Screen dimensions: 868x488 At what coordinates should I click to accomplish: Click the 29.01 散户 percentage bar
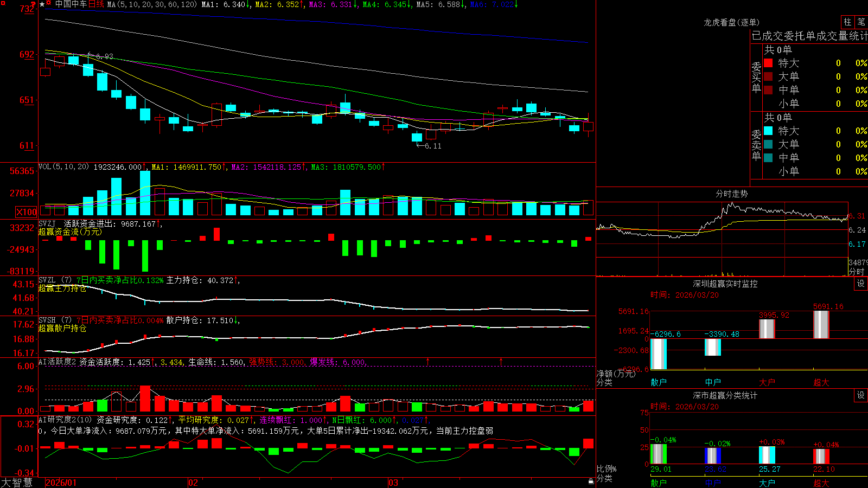[659, 454]
